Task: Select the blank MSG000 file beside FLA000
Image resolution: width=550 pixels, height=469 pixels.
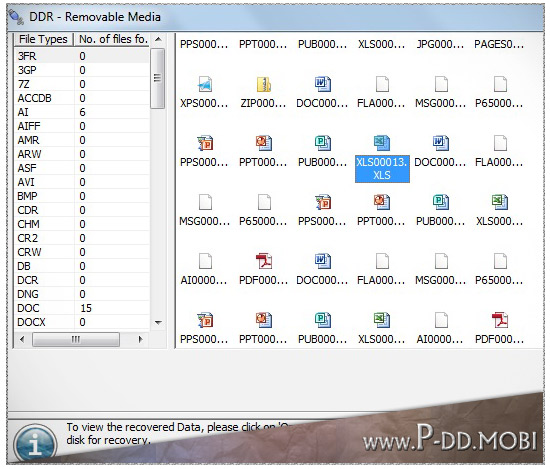Action: tap(441, 85)
